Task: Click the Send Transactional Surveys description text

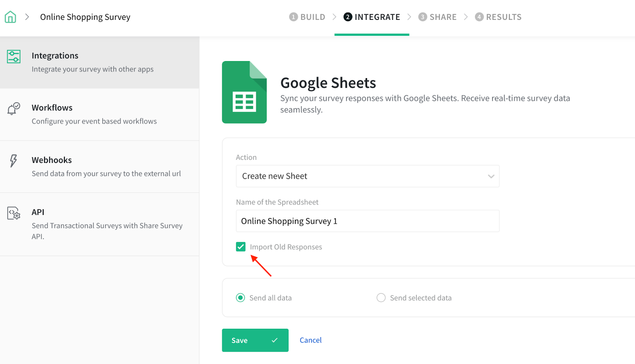Action: 107,231
